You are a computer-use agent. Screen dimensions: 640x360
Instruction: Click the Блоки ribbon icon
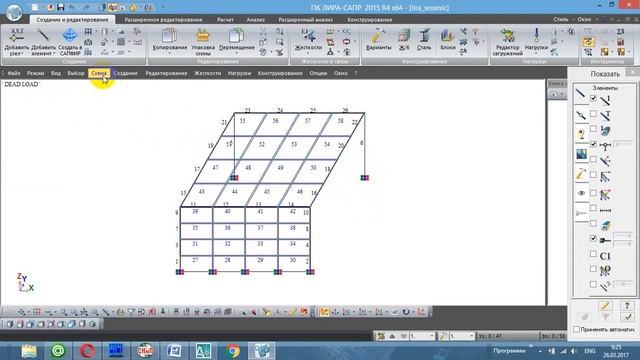[x=448, y=36]
